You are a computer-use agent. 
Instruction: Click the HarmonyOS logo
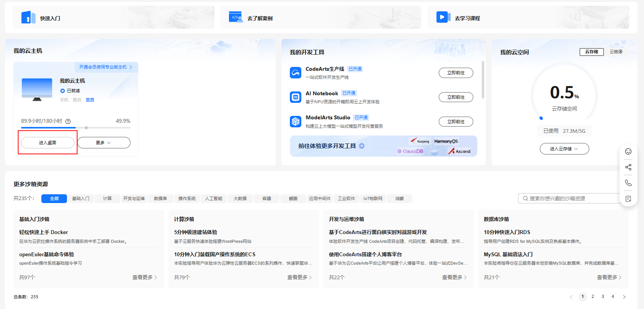446,141
